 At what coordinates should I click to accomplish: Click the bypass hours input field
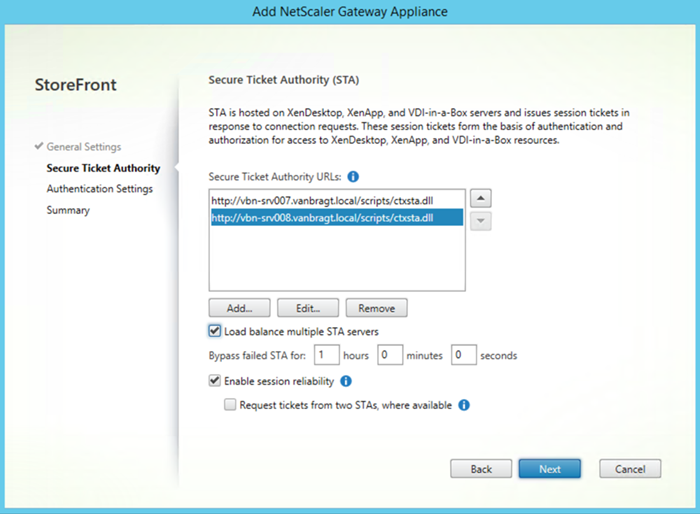327,355
